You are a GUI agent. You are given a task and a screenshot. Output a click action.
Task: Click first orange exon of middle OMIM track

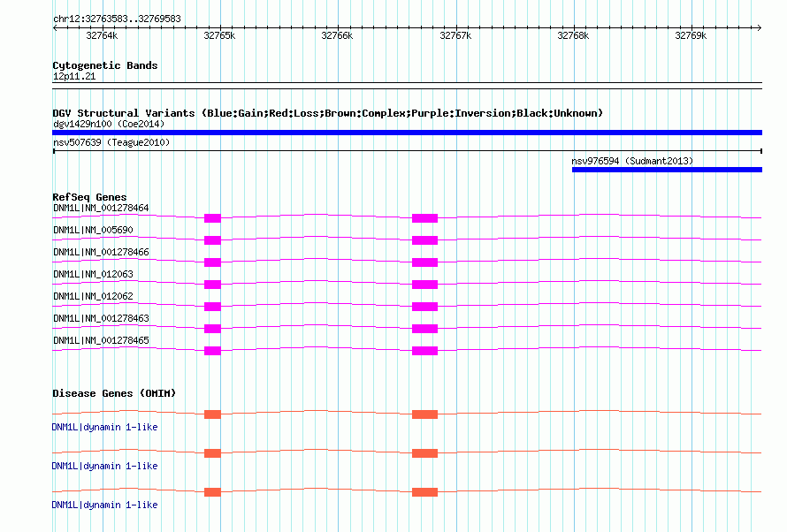(x=212, y=453)
